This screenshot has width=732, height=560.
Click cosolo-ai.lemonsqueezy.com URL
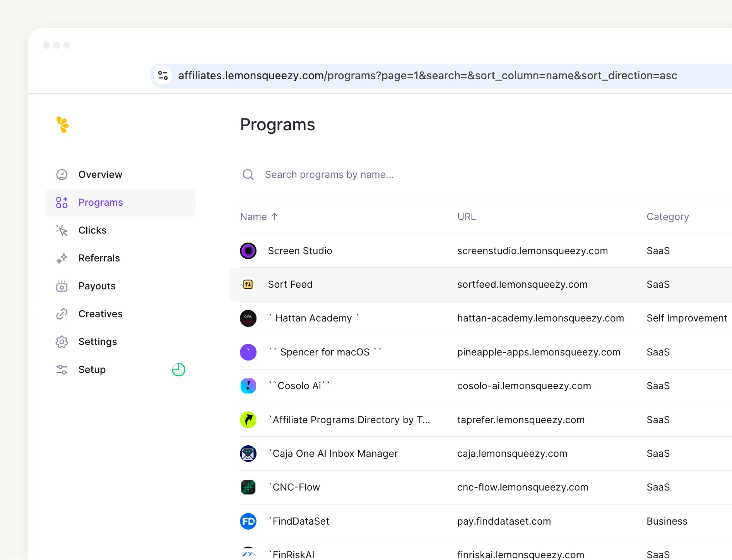[524, 386]
